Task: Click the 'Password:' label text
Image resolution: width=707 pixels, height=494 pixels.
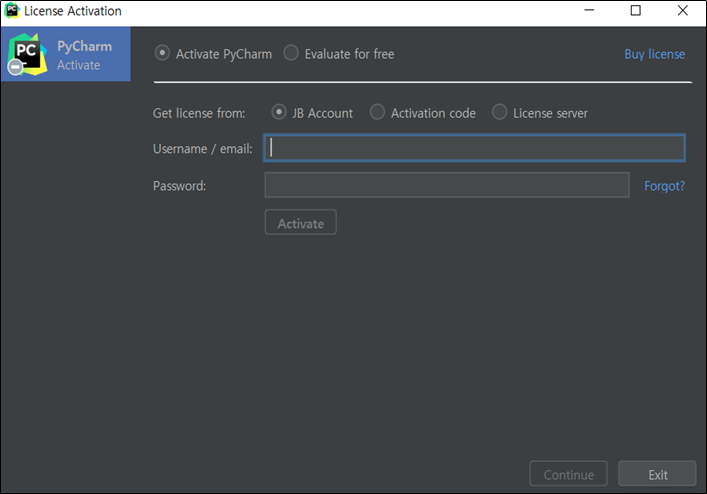Action: pos(179,186)
